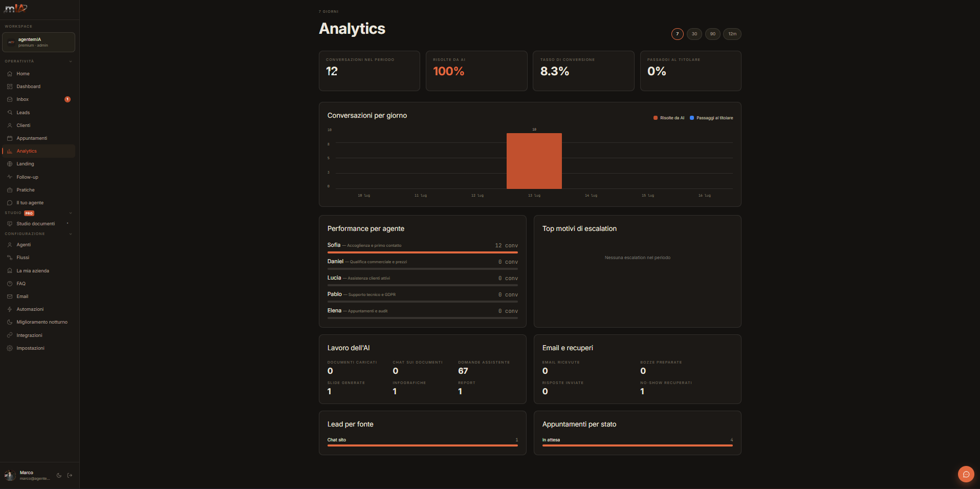Collapse the Studio PRO section
The image size is (980, 489).
pyautogui.click(x=71, y=213)
